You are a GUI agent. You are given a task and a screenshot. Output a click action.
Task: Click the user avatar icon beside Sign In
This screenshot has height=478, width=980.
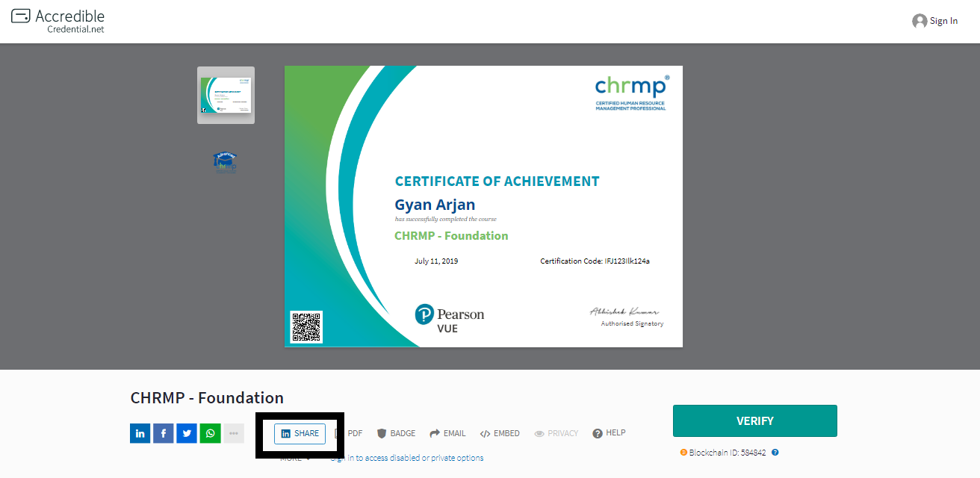tap(919, 21)
